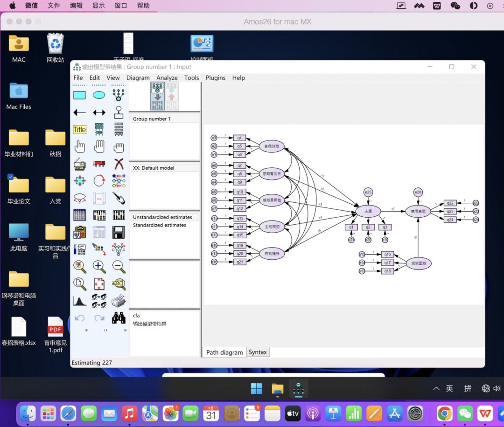Image resolution: width=504 pixels, height=427 pixels.
Task: Select the erase objects X tool
Action: pyautogui.click(x=119, y=164)
